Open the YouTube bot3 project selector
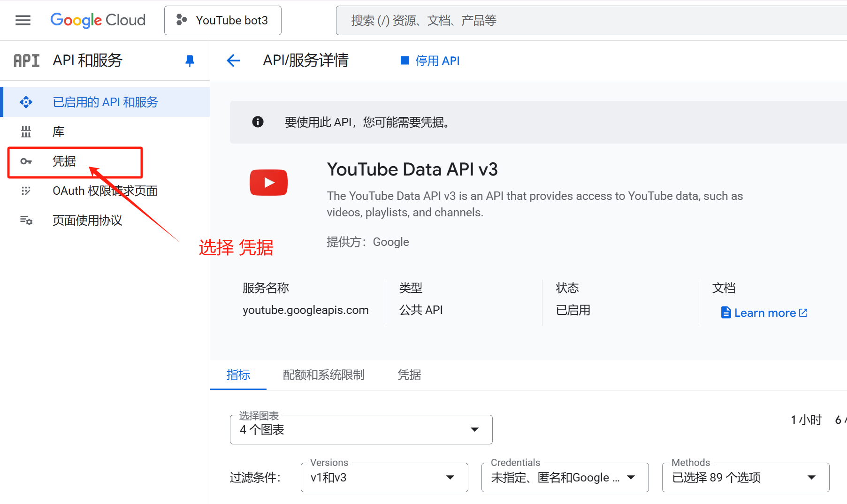 (x=222, y=20)
